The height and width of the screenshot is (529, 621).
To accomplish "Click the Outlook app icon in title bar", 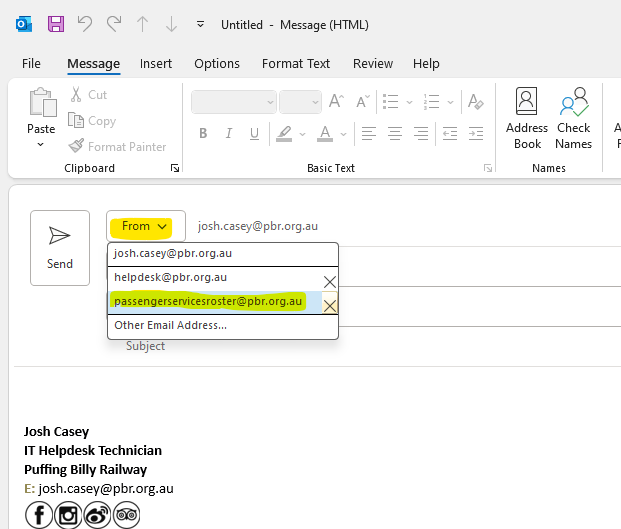I will pyautogui.click(x=24, y=25).
